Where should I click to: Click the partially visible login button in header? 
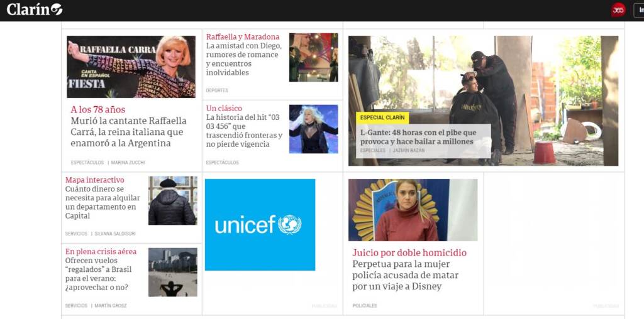point(638,10)
